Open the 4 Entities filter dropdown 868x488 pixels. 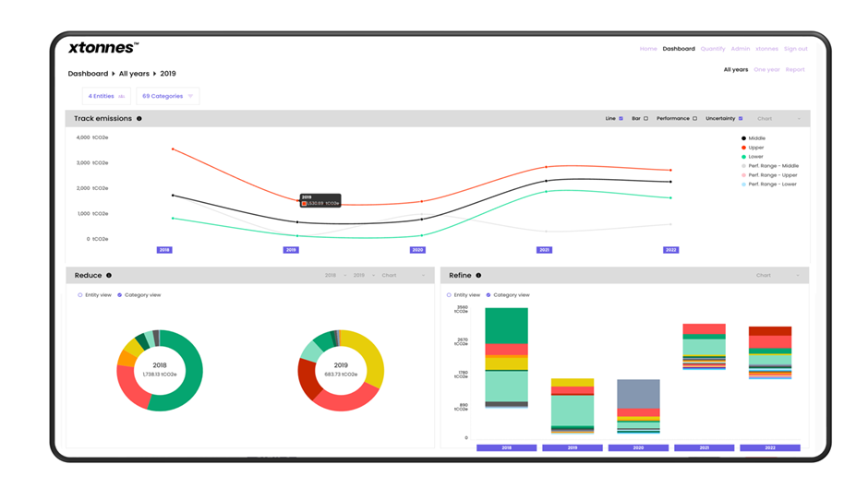click(x=106, y=96)
